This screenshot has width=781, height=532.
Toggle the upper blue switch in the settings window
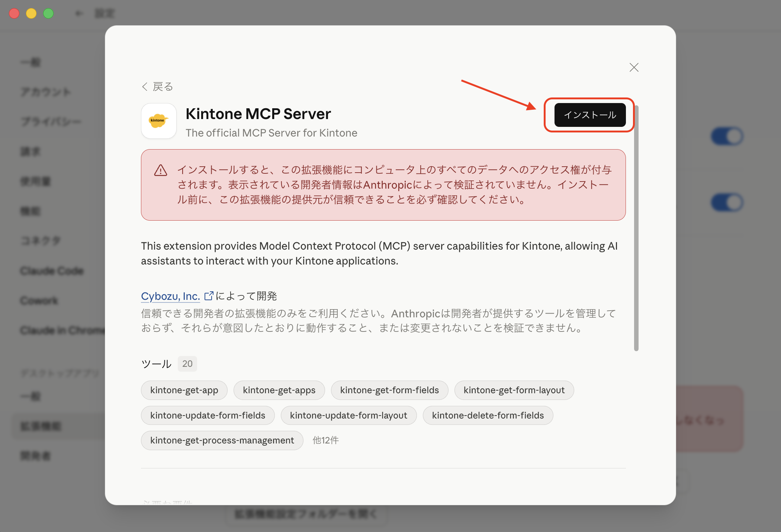click(727, 137)
